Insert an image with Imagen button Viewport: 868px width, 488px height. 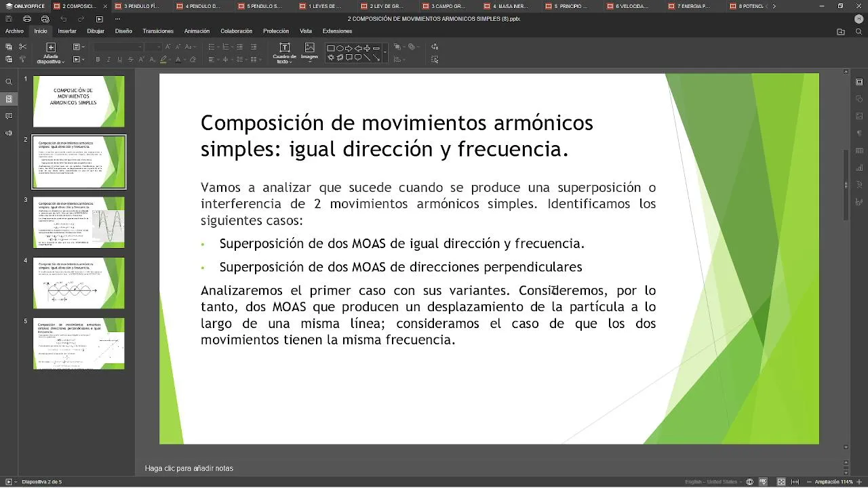tap(309, 52)
